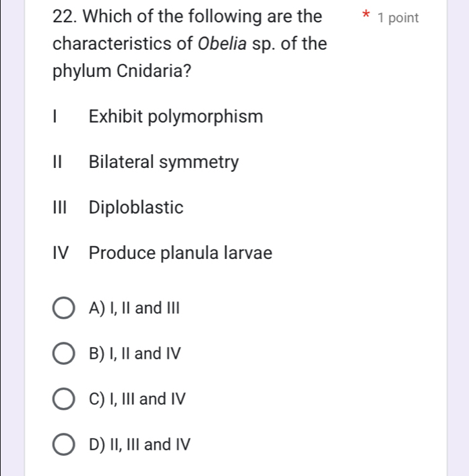Select the radio button for option B
The image size is (469, 476).
click(64, 353)
